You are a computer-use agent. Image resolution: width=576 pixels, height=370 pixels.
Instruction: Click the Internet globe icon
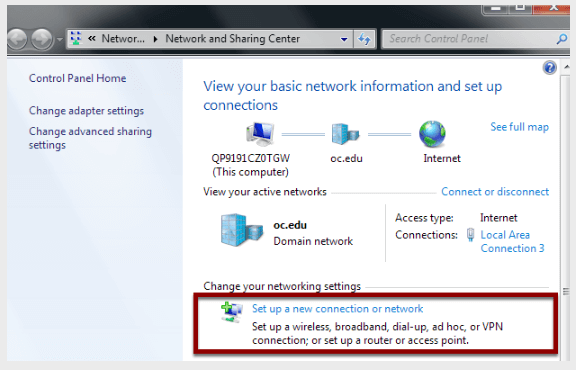click(432, 134)
